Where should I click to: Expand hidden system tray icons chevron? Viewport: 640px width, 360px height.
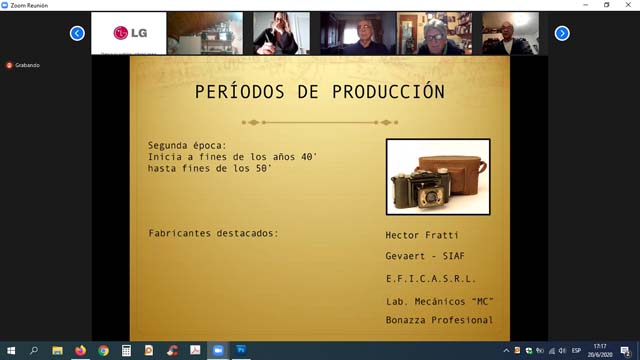click(x=506, y=351)
